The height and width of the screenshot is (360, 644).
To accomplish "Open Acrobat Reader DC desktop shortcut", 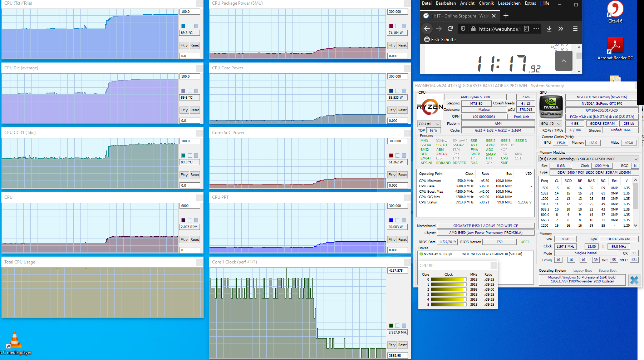I will tap(615, 49).
